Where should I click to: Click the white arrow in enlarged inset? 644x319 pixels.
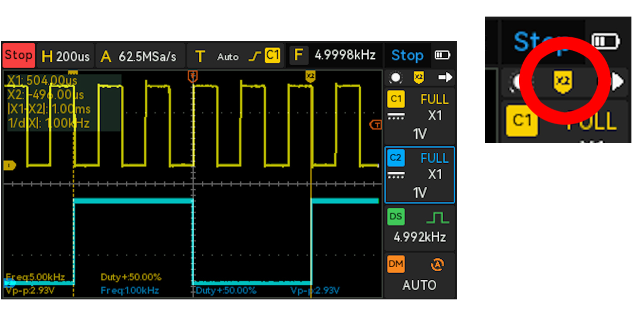pos(618,82)
